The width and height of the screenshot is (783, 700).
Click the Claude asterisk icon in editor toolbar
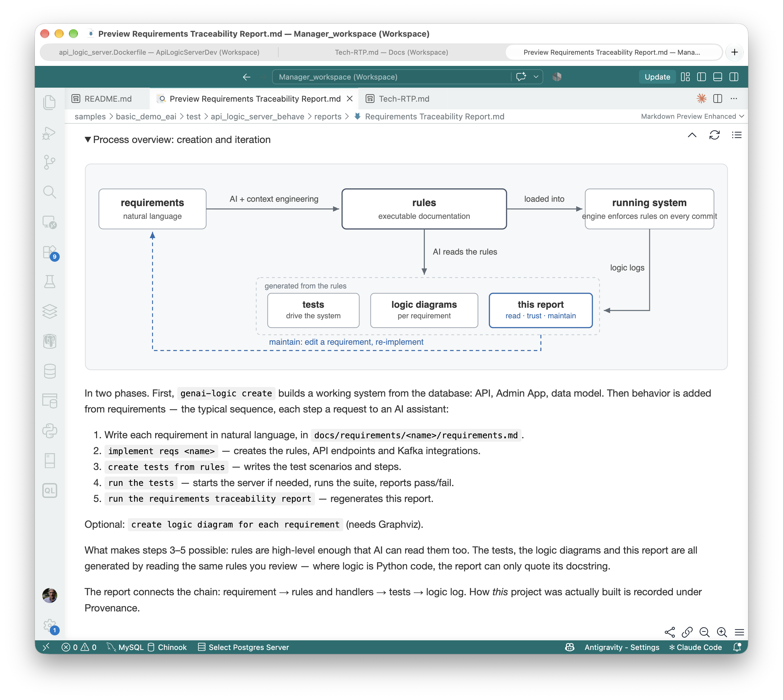[x=702, y=99]
